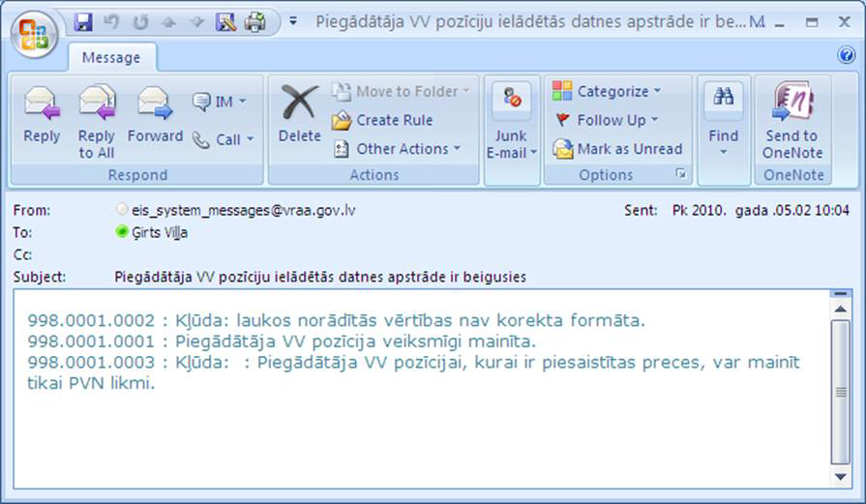This screenshot has width=866, height=504.
Task: Open Other Actions dropdown
Action: coord(397,149)
